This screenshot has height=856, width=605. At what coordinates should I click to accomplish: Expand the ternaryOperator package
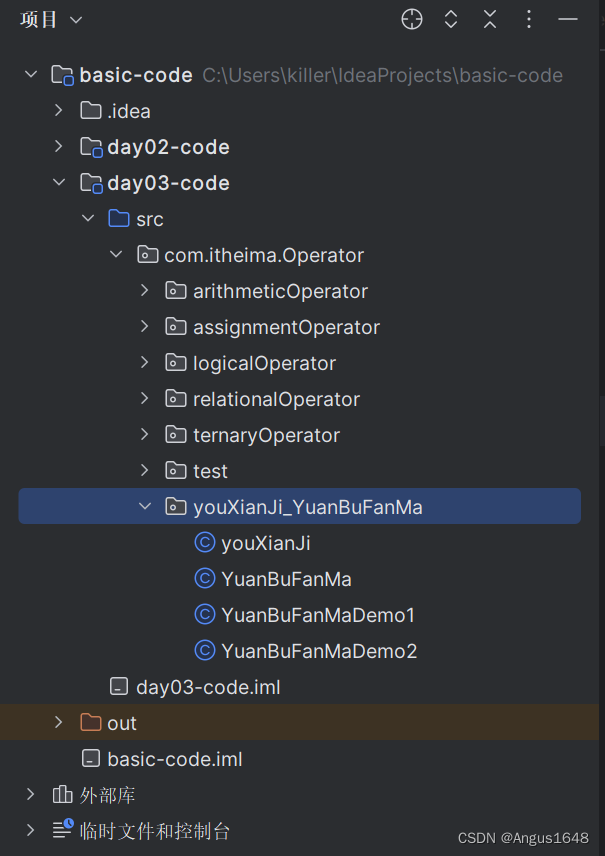[145, 435]
